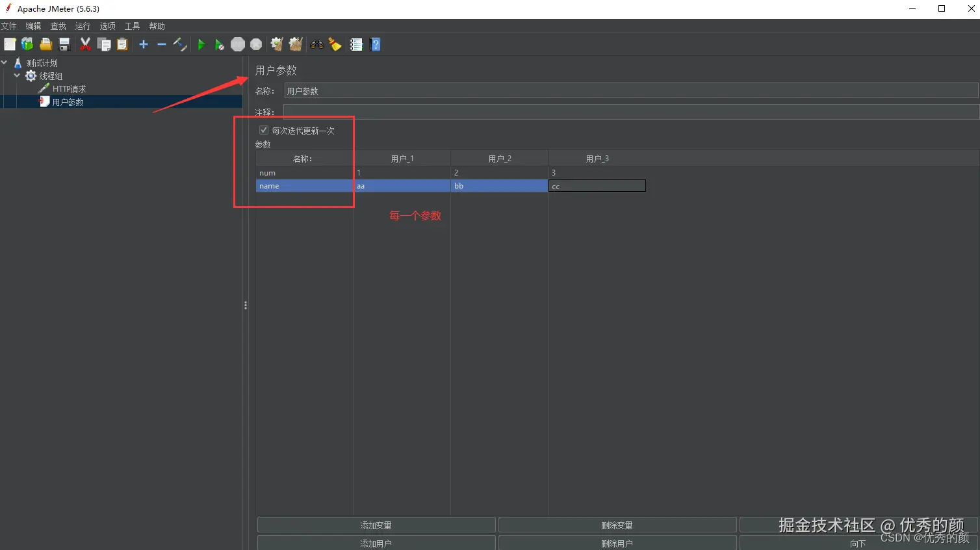
Task: Open the 选项 menu
Action: (x=107, y=26)
